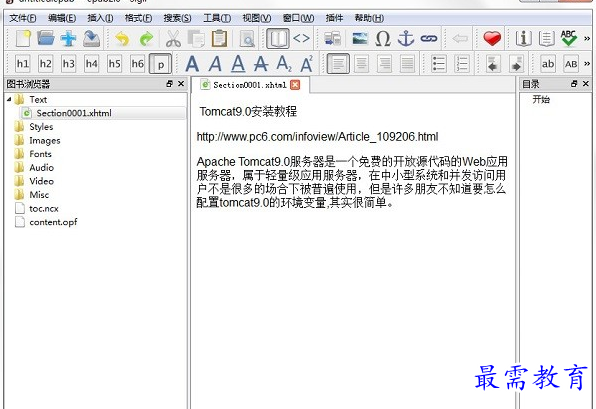
Task: Switch to Code View mode
Action: [301, 39]
